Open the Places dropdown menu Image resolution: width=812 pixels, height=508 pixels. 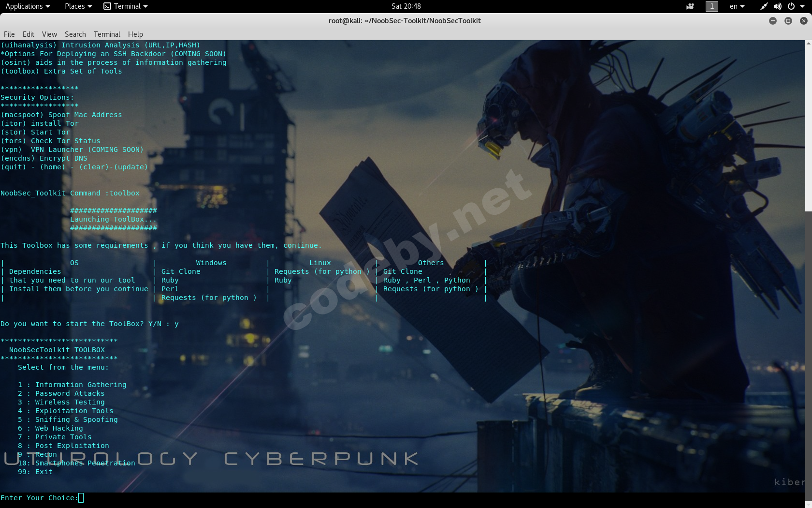[78, 6]
